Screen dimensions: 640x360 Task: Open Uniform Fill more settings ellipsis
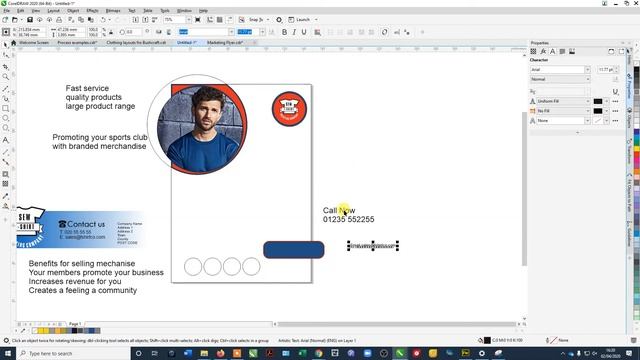coord(616,101)
